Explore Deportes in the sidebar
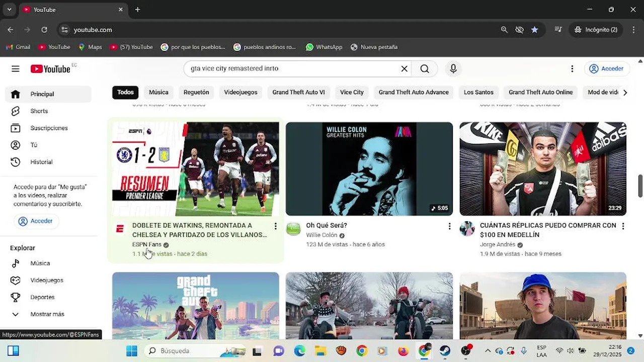The width and height of the screenshot is (644, 362). (x=48, y=297)
